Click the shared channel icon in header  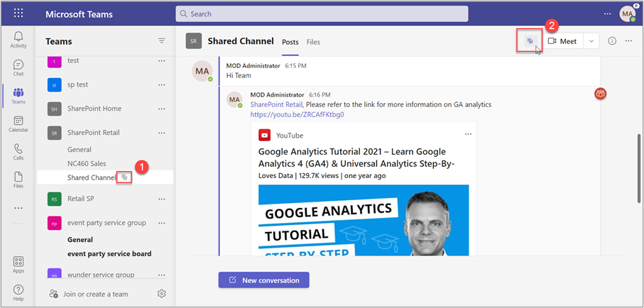tap(529, 41)
